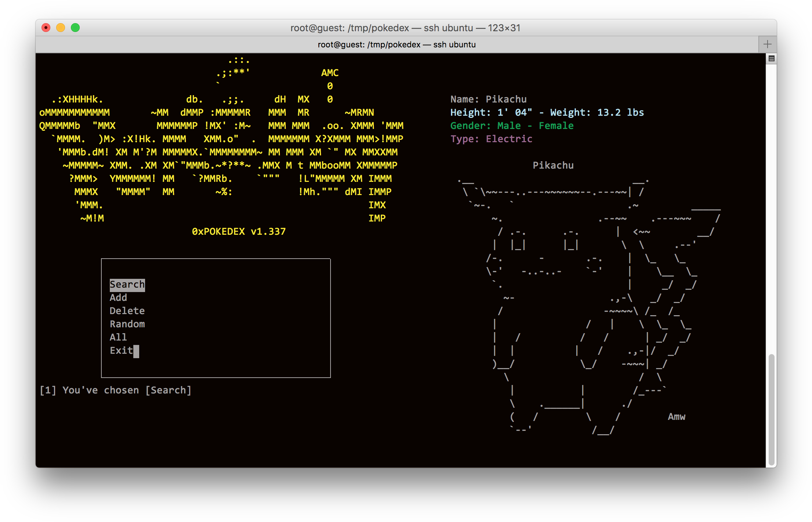Click the plus icon to open a new terminal tab
The width and height of the screenshot is (812, 522).
point(768,44)
